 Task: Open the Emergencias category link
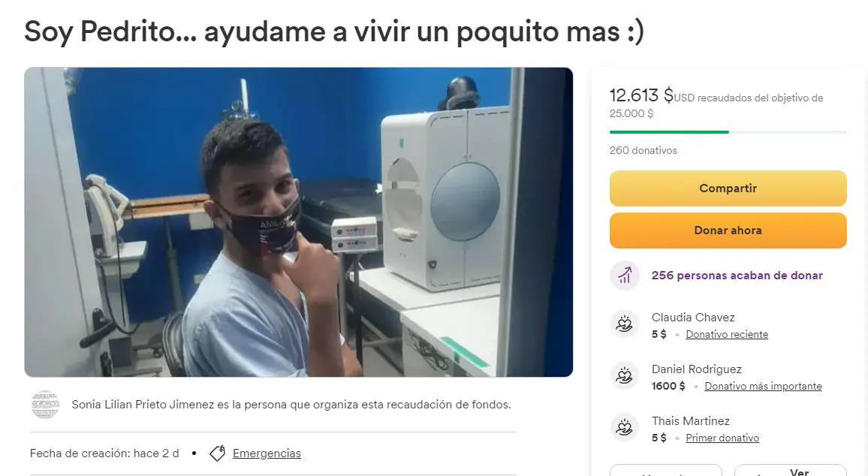(x=267, y=453)
